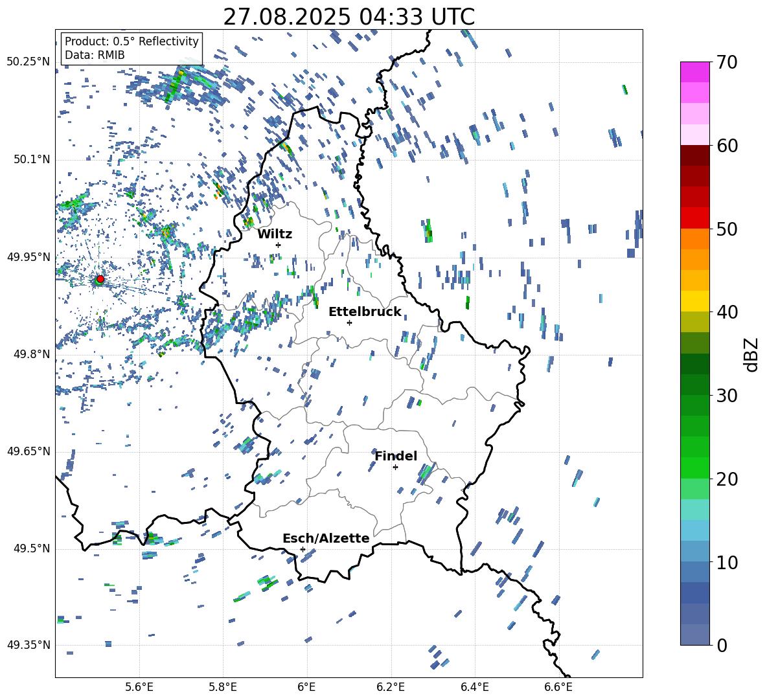Screen dimensions: 767x700
Task: Click the title timestamp 27.08.2025 04:33 UTC
Action: pyautogui.click(x=349, y=17)
